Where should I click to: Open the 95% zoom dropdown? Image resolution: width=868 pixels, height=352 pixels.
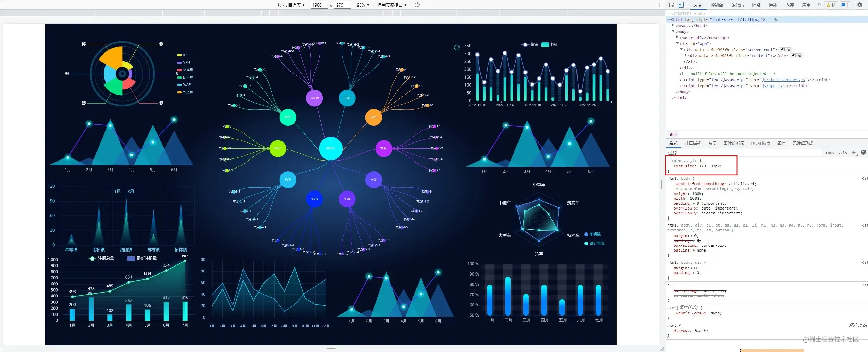click(x=363, y=5)
